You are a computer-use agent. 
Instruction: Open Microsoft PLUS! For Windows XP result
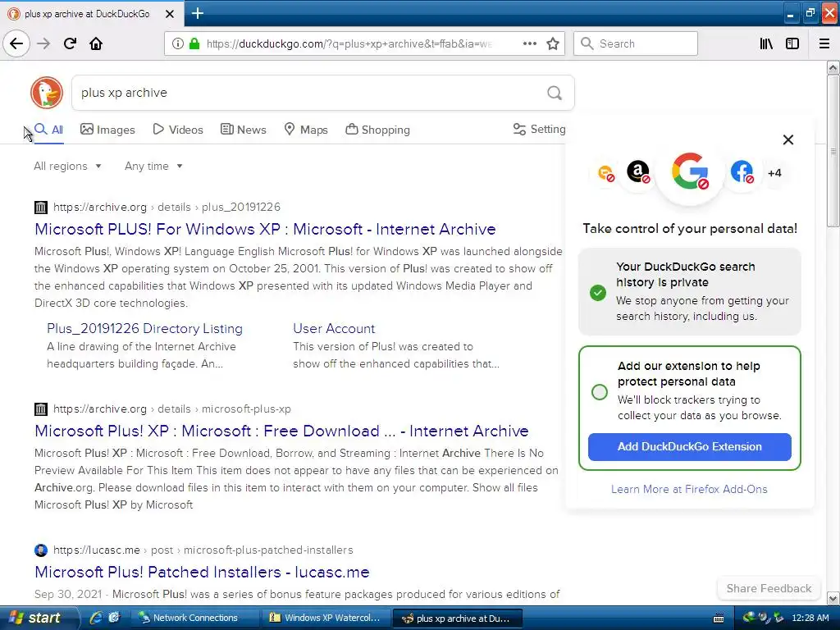[x=265, y=230]
